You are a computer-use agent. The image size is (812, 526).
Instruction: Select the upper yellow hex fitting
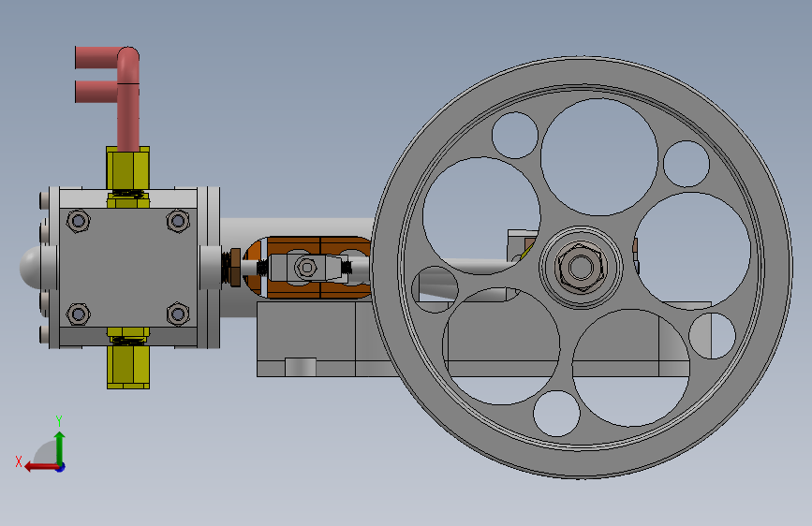coord(128,168)
